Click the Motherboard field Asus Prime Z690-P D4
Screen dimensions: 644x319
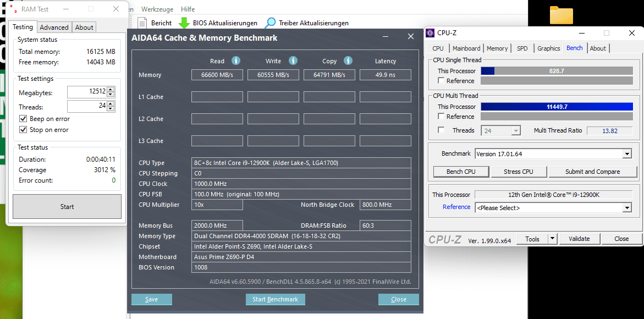301,257
